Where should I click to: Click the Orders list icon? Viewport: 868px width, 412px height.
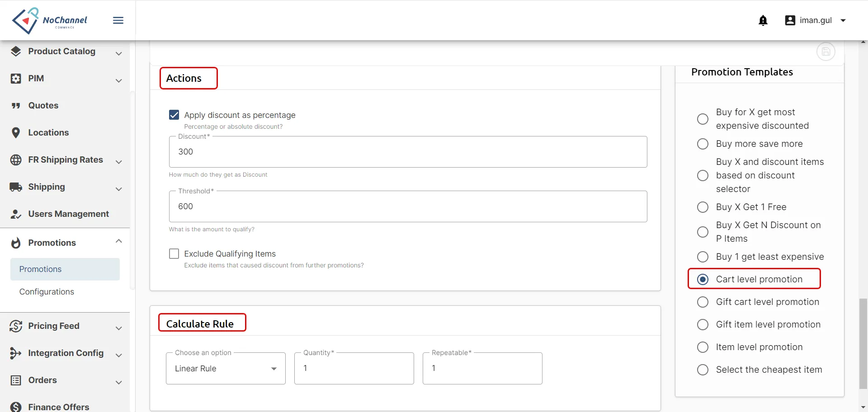click(16, 380)
